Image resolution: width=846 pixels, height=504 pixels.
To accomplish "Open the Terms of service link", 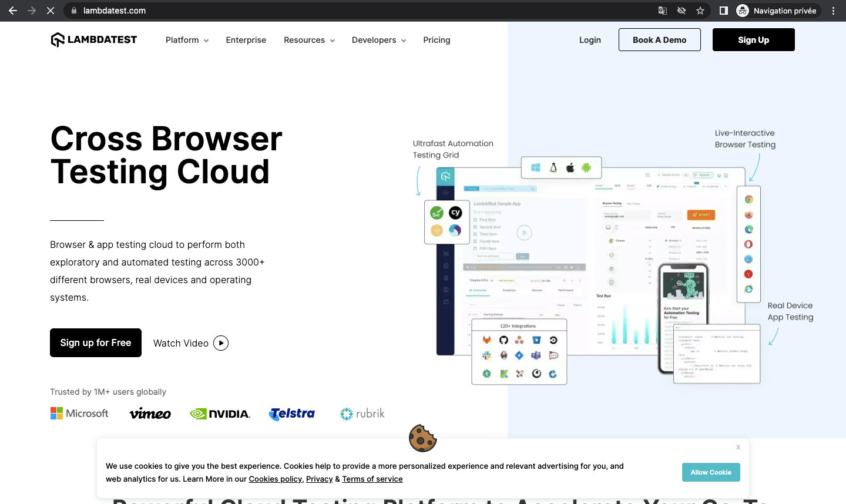I will [x=372, y=479].
